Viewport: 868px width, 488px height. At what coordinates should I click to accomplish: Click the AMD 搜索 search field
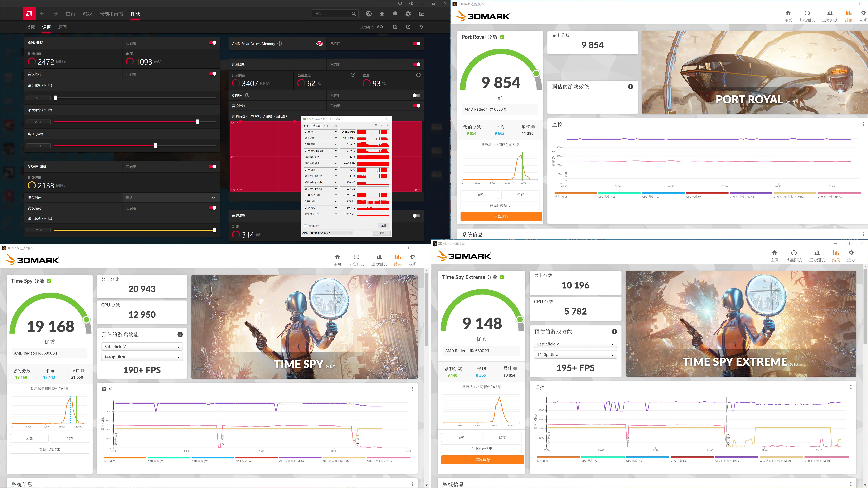(x=335, y=14)
